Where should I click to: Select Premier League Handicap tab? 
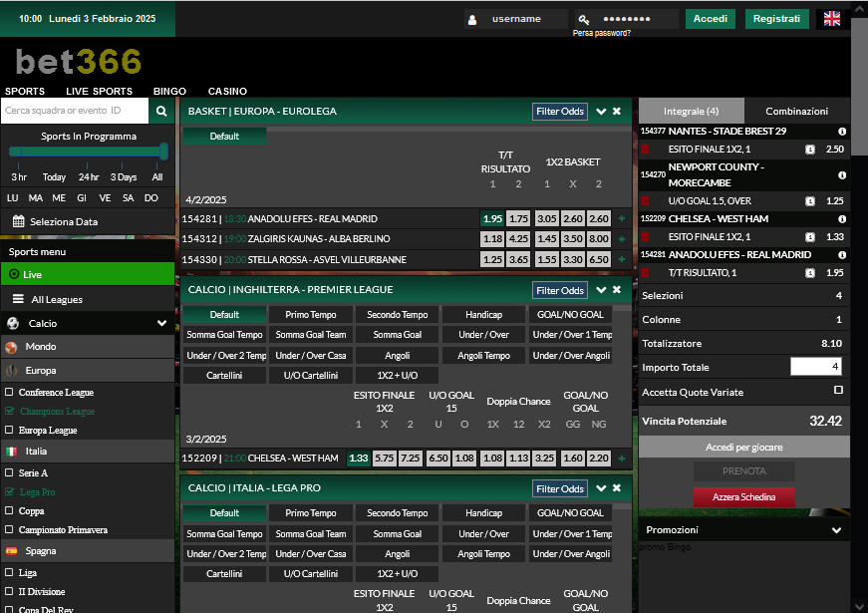(x=483, y=315)
